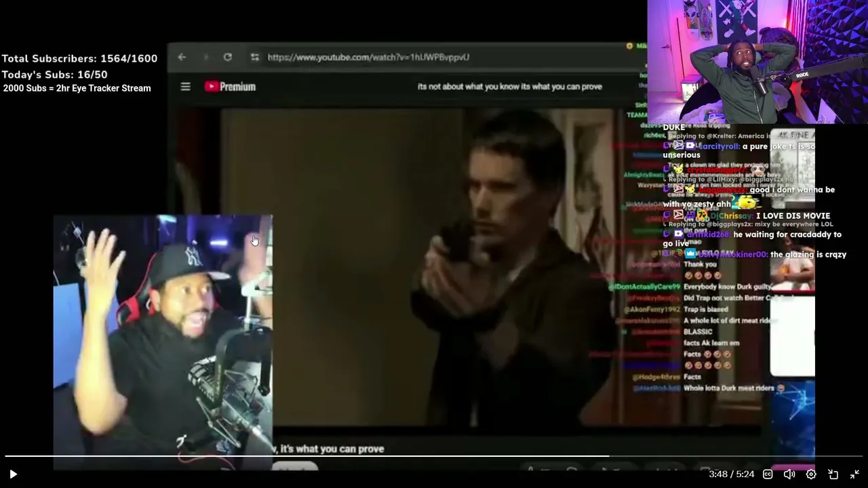The image size is (868, 488).
Task: Click the youtube.com URL address bar
Action: pos(368,58)
